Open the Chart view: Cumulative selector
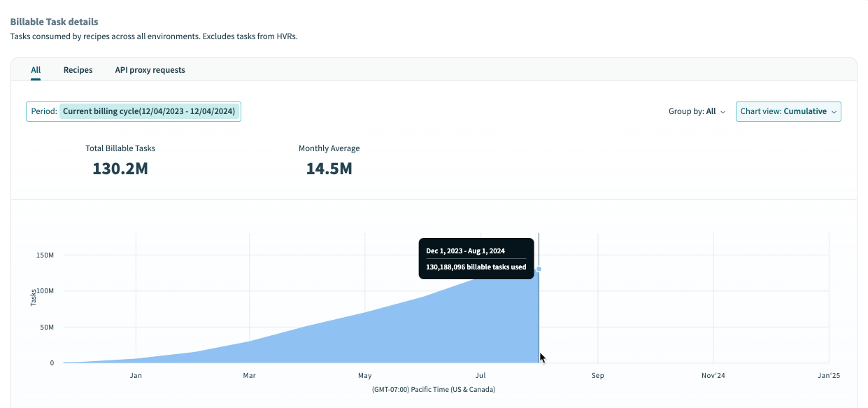This screenshot has height=408, width=868. [x=788, y=111]
